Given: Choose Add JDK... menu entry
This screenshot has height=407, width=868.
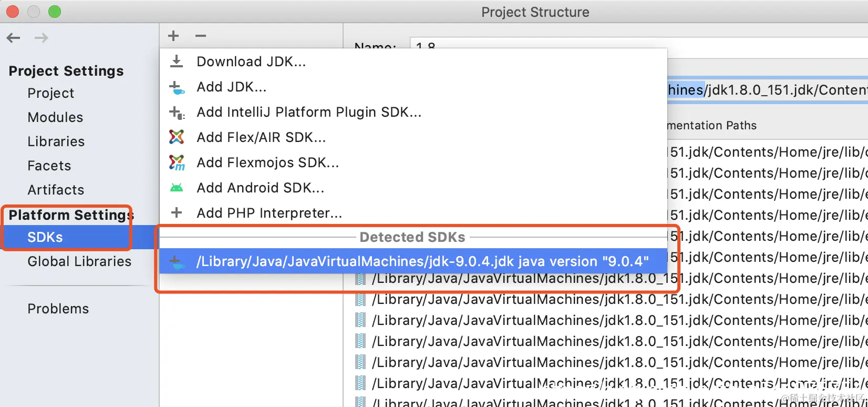Looking at the screenshot, I should (414, 87).
